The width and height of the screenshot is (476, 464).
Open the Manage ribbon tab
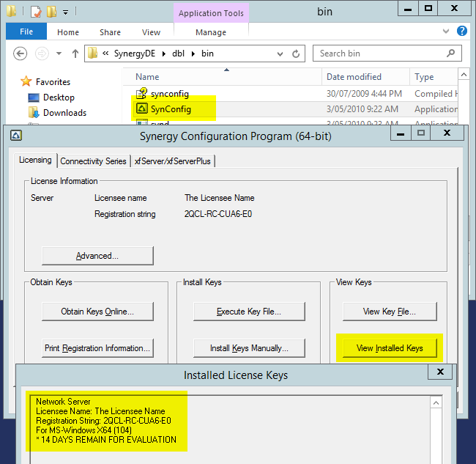(x=211, y=32)
